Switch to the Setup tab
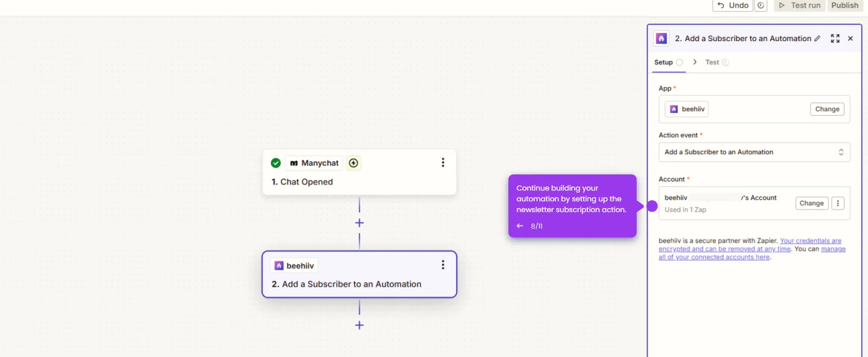868x357 pixels. pyautogui.click(x=668, y=62)
